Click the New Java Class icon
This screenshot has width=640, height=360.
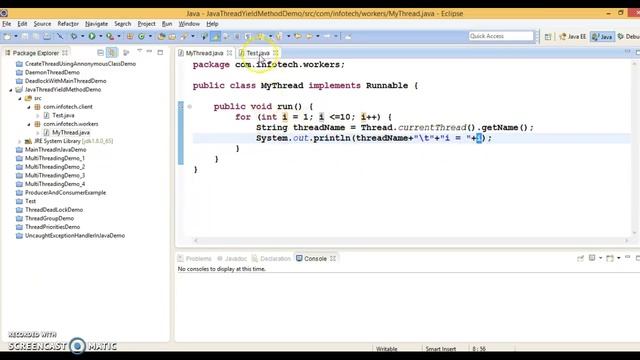pyautogui.click(x=141, y=37)
